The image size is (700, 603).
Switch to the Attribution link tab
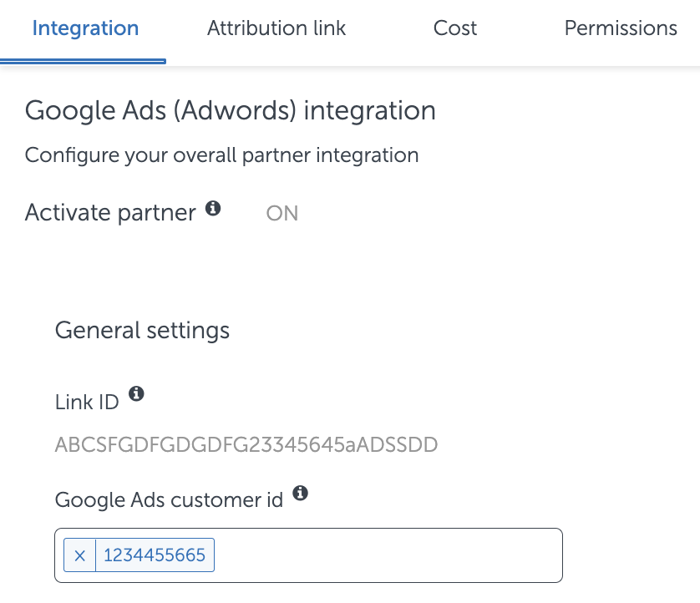pos(276,28)
